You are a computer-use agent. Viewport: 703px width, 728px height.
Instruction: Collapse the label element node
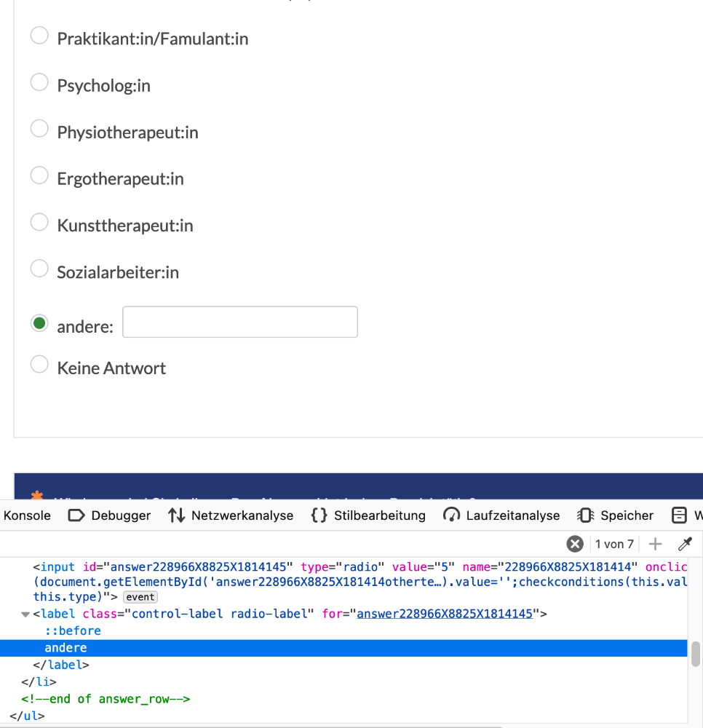click(26, 614)
